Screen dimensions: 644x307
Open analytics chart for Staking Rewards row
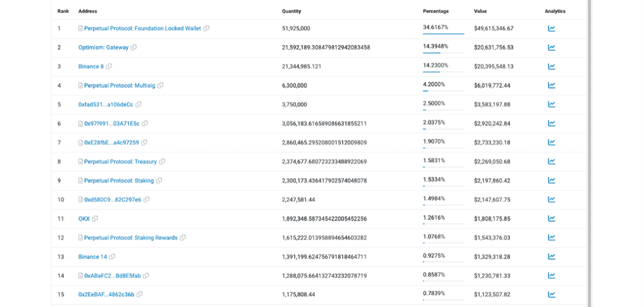551,237
